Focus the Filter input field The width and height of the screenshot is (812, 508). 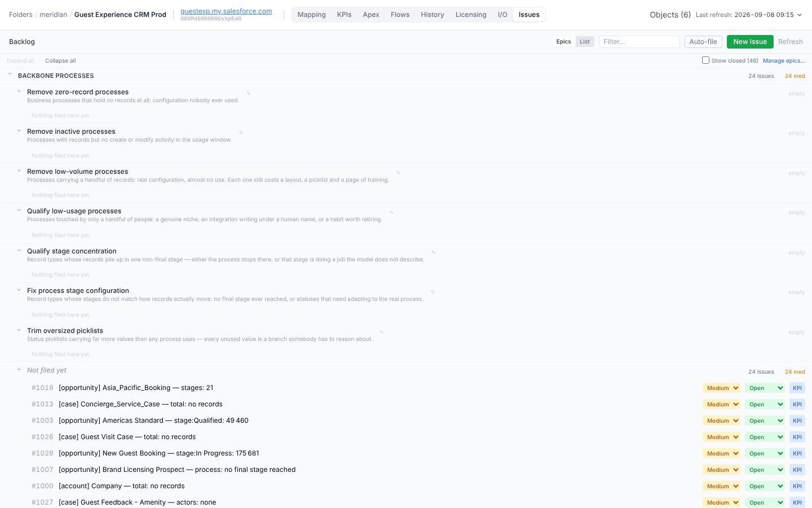[x=639, y=42]
